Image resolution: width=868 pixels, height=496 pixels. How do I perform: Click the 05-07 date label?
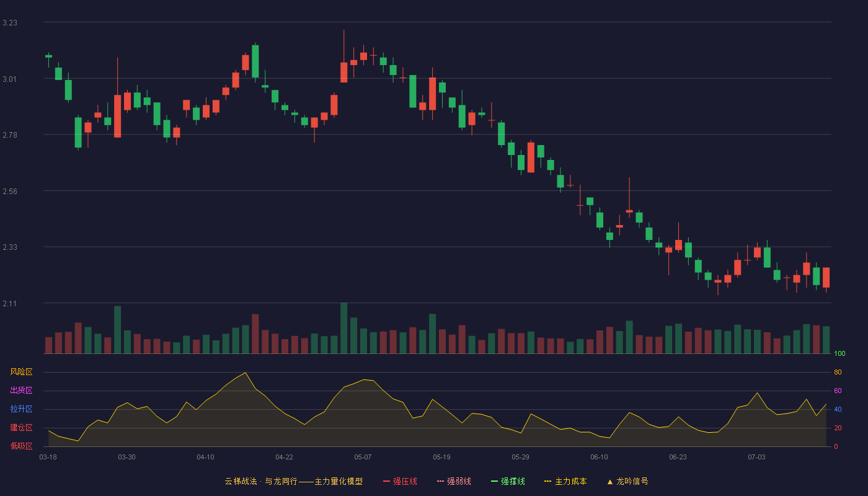tap(363, 457)
